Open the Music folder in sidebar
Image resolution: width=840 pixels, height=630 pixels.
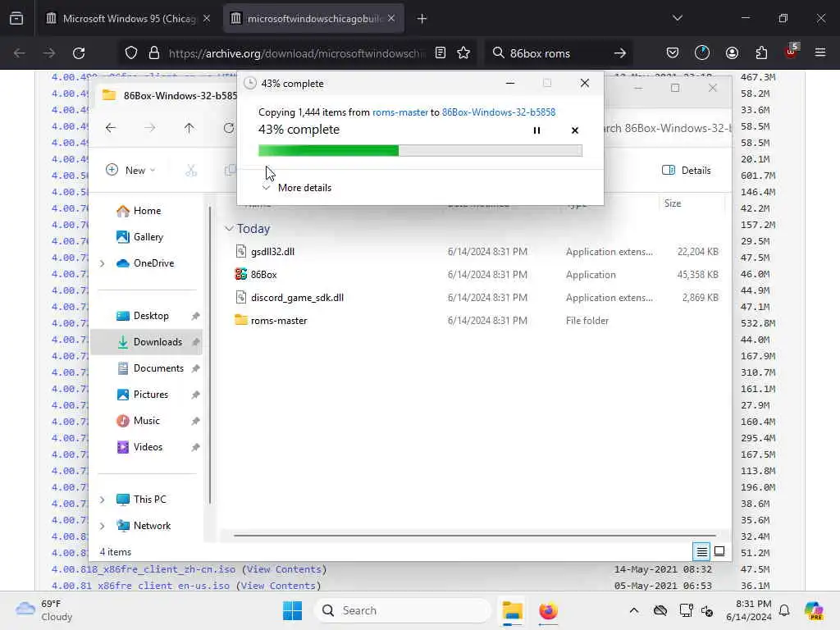coord(148,421)
